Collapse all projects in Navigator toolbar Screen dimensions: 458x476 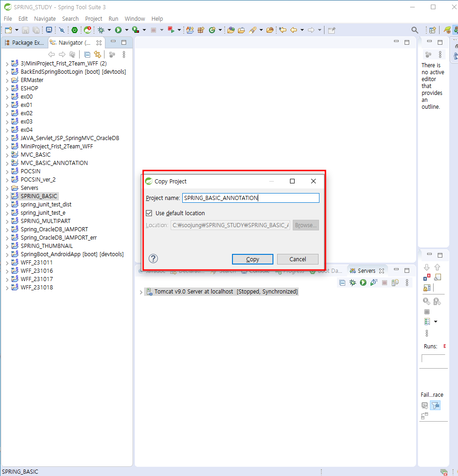pos(87,55)
